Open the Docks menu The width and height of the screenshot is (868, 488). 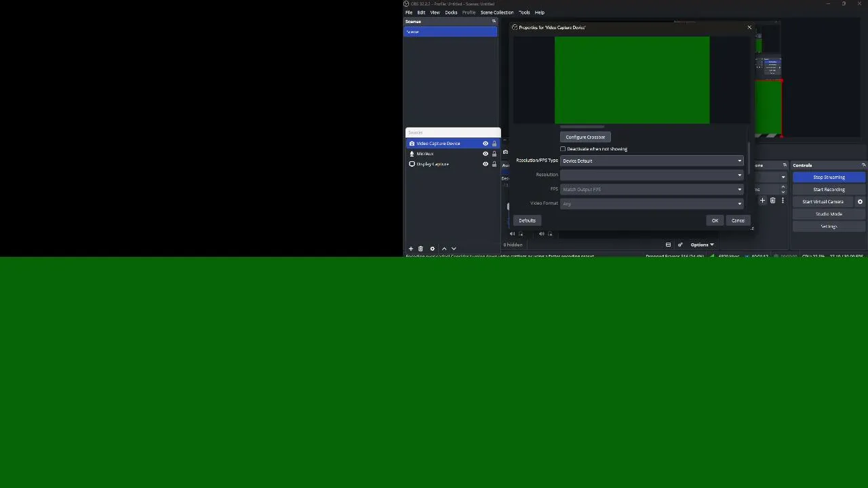(x=451, y=12)
